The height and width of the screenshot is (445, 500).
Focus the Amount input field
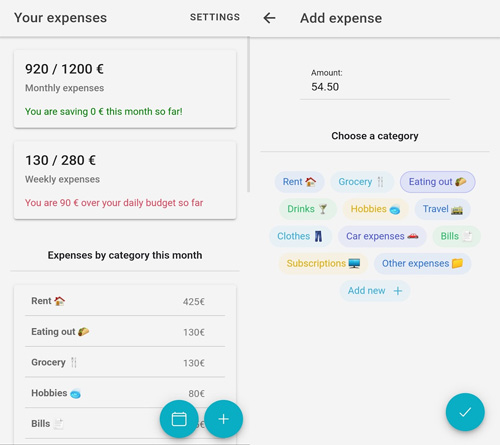click(375, 87)
